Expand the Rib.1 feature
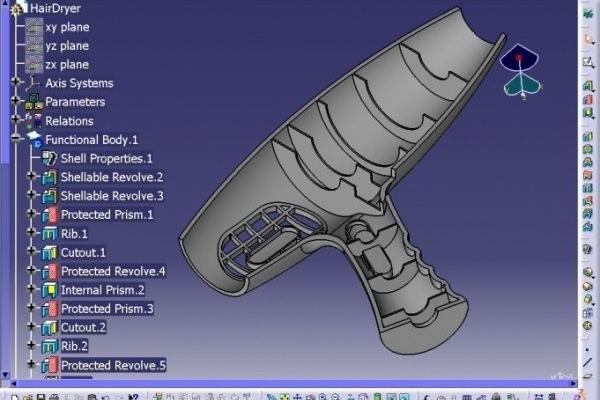The image size is (600, 400). pyautogui.click(x=31, y=232)
